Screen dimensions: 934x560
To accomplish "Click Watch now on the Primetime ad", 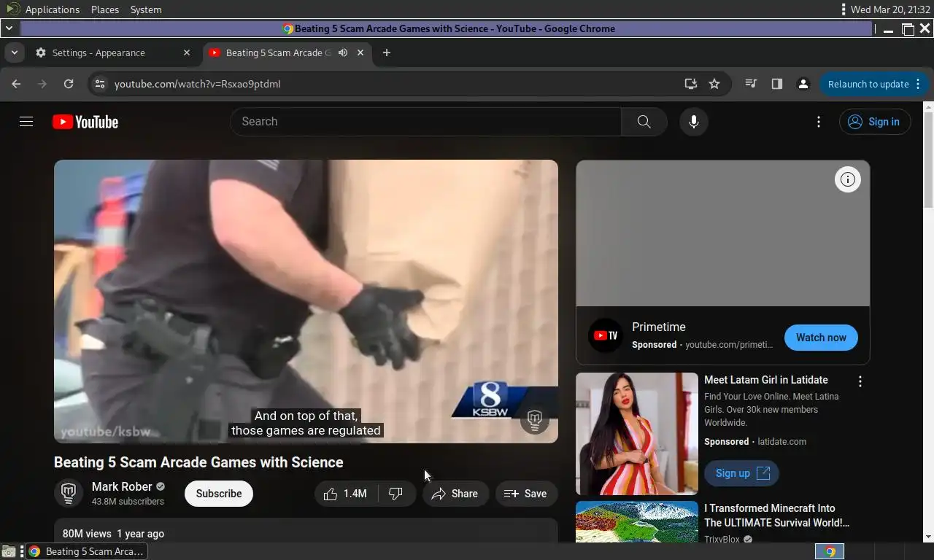I will click(x=821, y=338).
